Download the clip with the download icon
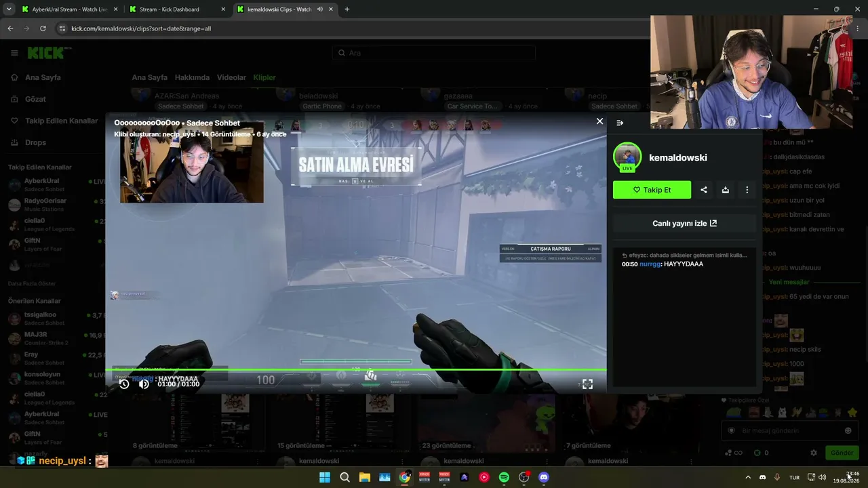This screenshot has height=488, width=868. (726, 190)
